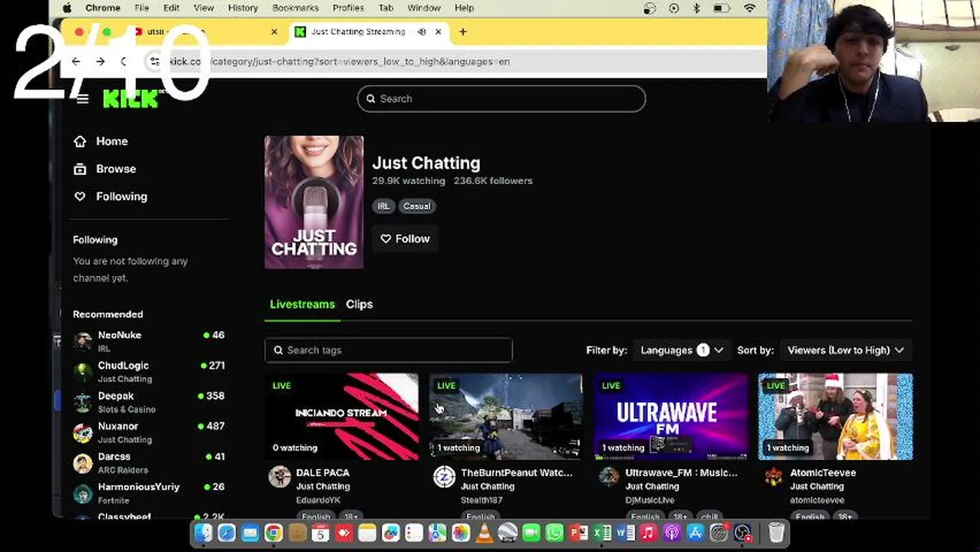Open INICIANDO STREAM thumbnail
The image size is (980, 552).
(x=342, y=416)
